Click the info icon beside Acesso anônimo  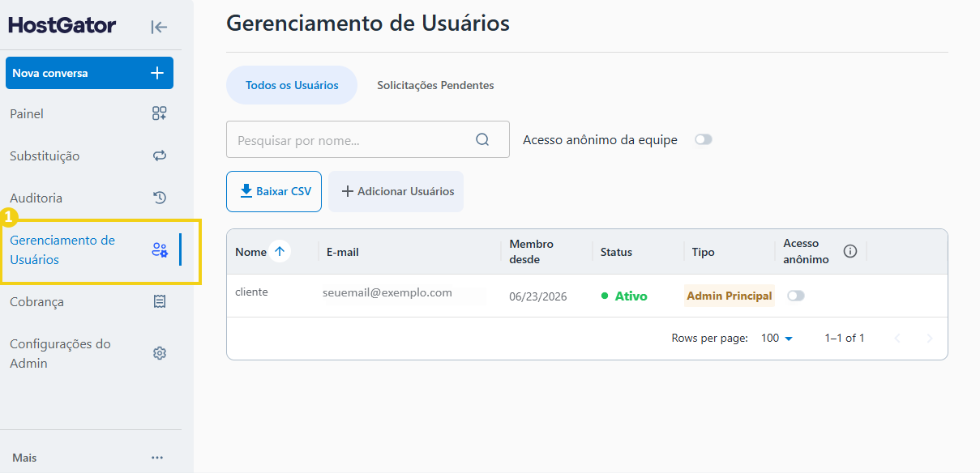850,251
